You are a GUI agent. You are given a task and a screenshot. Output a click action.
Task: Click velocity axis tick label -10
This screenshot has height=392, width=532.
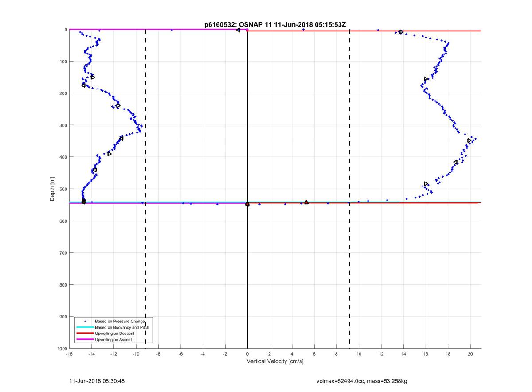tap(136, 354)
